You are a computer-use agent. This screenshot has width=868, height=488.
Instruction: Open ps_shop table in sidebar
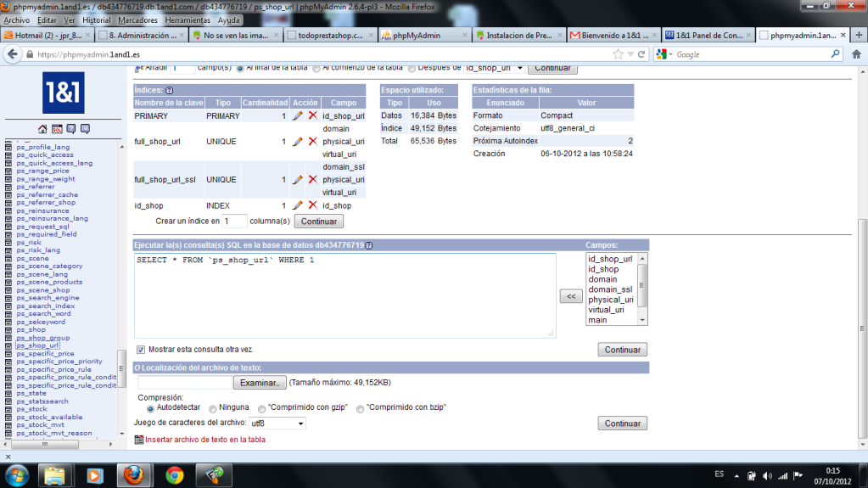coord(31,329)
